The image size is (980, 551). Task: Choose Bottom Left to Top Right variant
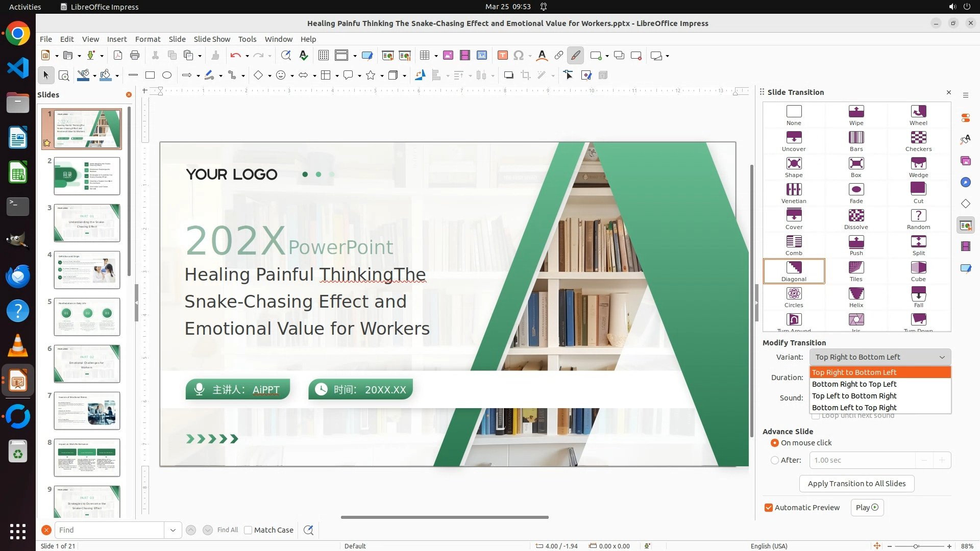point(854,408)
